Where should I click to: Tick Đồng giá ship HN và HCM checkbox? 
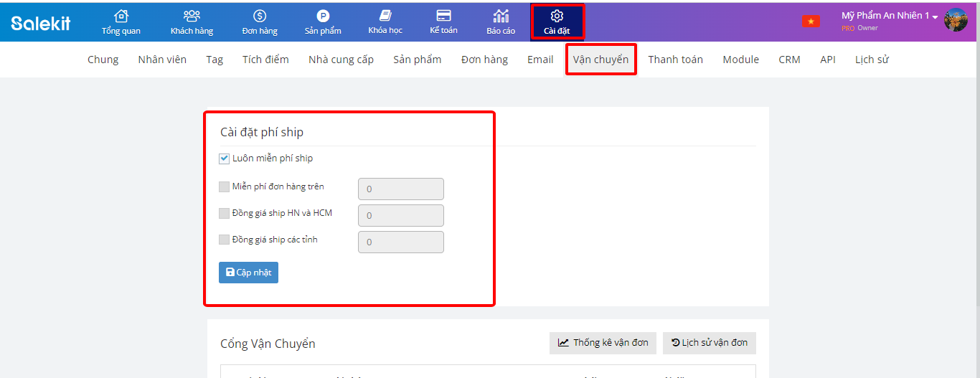point(225,214)
